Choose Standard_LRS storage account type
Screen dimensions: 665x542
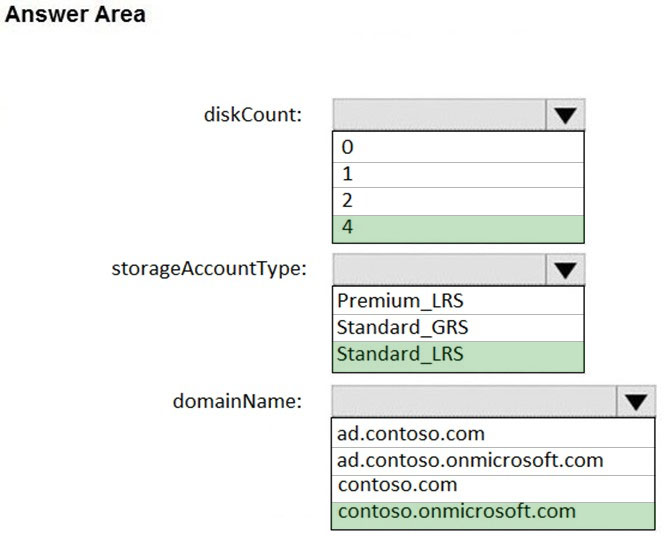pos(458,357)
